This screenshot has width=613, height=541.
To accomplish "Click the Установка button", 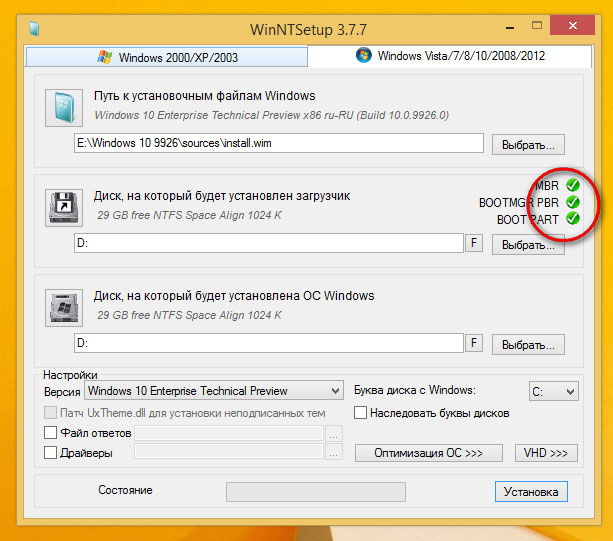I will (x=531, y=491).
